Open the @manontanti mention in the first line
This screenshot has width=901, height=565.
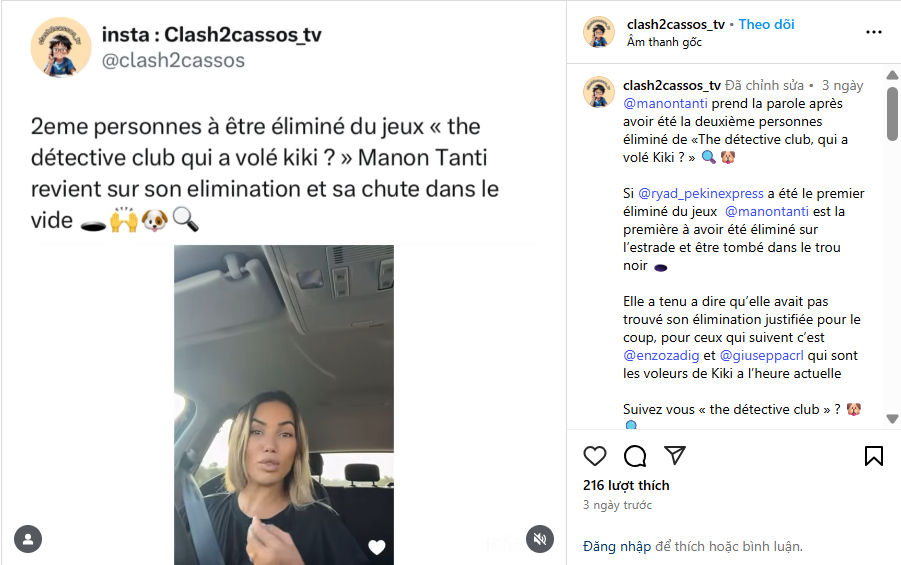[x=665, y=103]
